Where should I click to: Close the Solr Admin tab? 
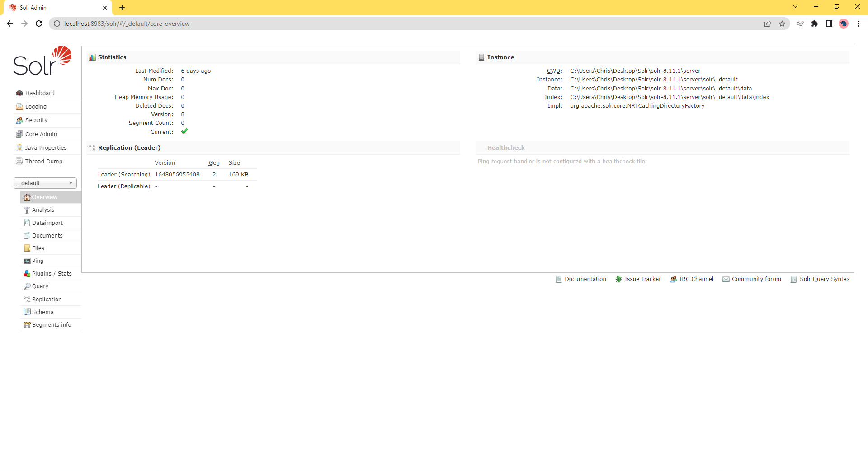pos(105,8)
